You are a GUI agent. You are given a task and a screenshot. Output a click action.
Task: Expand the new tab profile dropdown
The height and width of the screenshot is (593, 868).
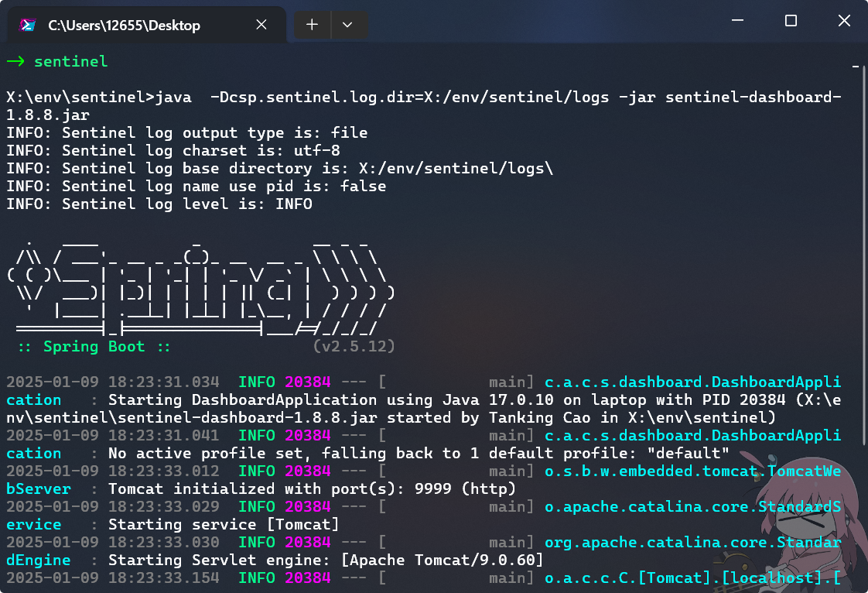(x=347, y=25)
